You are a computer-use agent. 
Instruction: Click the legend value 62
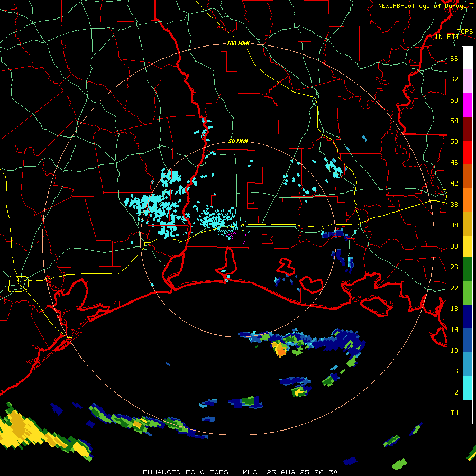[454, 79]
